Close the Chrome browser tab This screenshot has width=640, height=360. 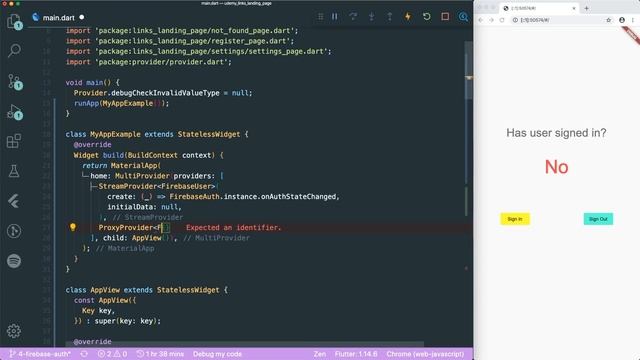pyautogui.click(x=574, y=8)
